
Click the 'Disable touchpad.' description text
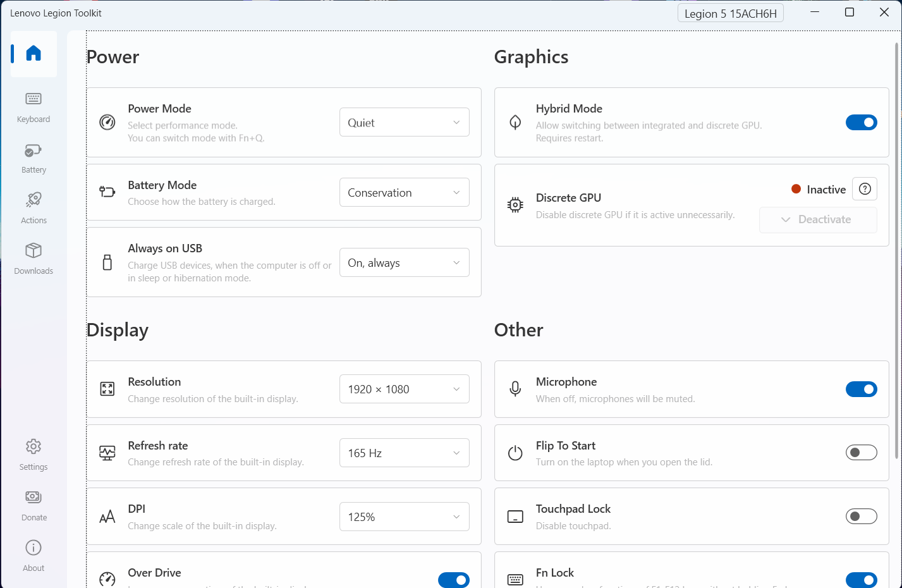tap(573, 526)
